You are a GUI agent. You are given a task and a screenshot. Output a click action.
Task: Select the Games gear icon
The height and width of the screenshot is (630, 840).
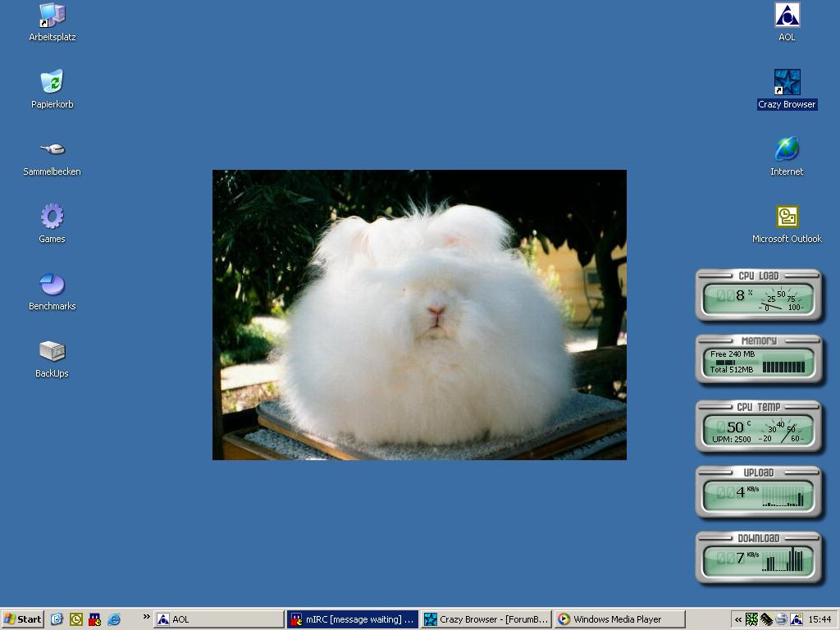coord(52,223)
